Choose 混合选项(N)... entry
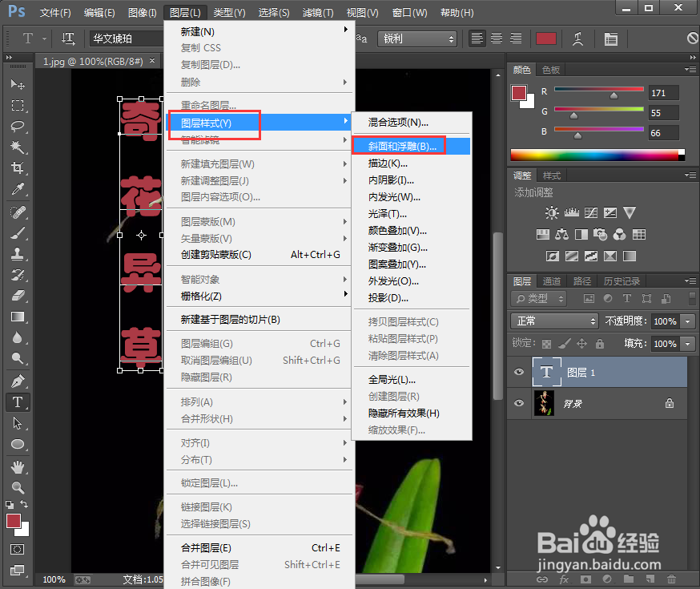 pyautogui.click(x=411, y=123)
